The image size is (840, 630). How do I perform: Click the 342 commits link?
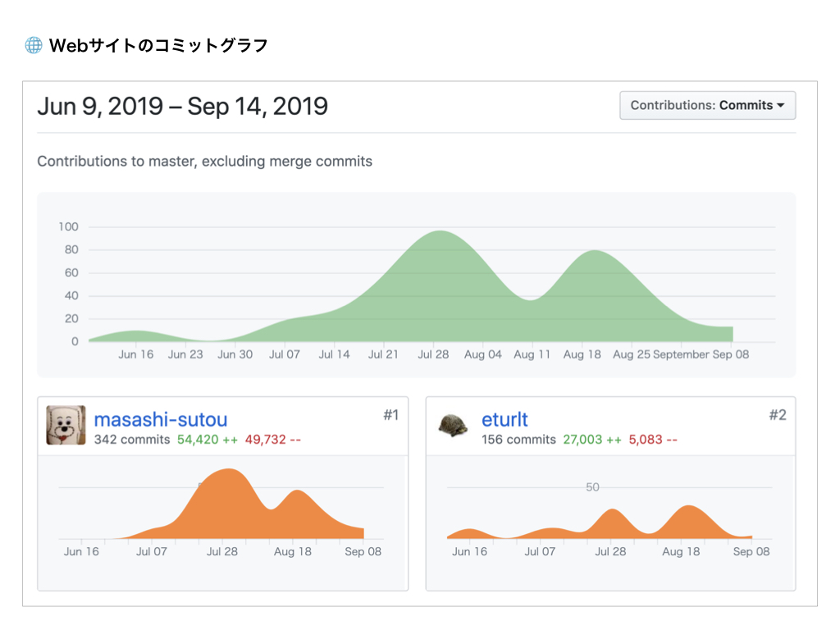click(x=132, y=440)
